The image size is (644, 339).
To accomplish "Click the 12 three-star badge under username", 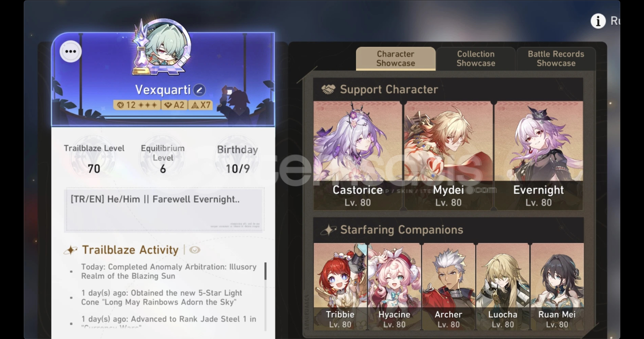I will tap(137, 105).
